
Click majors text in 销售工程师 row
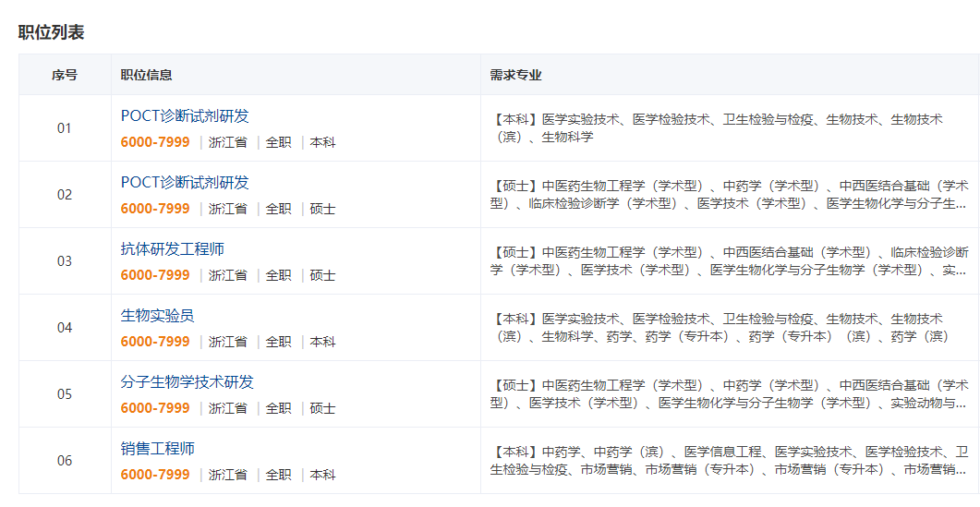pos(728,460)
